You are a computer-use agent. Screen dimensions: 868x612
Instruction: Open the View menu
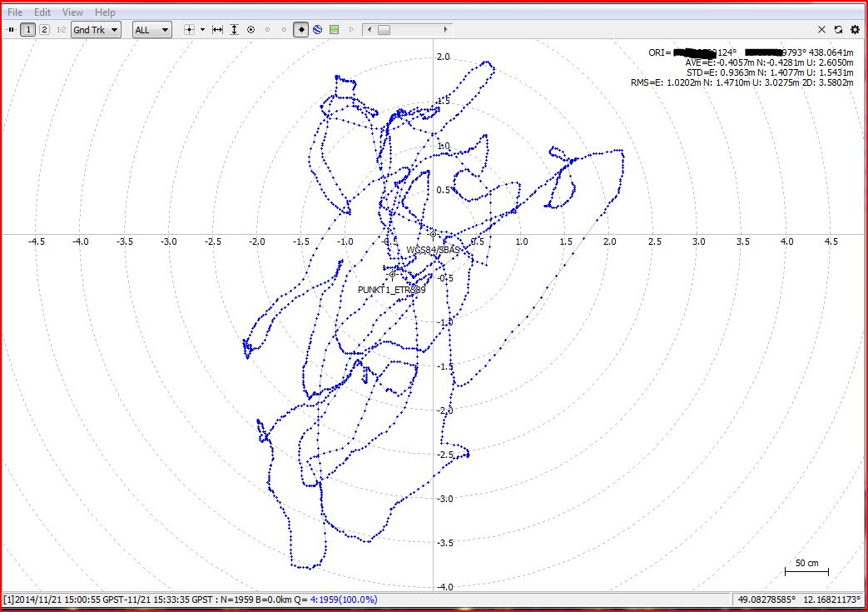pos(72,12)
